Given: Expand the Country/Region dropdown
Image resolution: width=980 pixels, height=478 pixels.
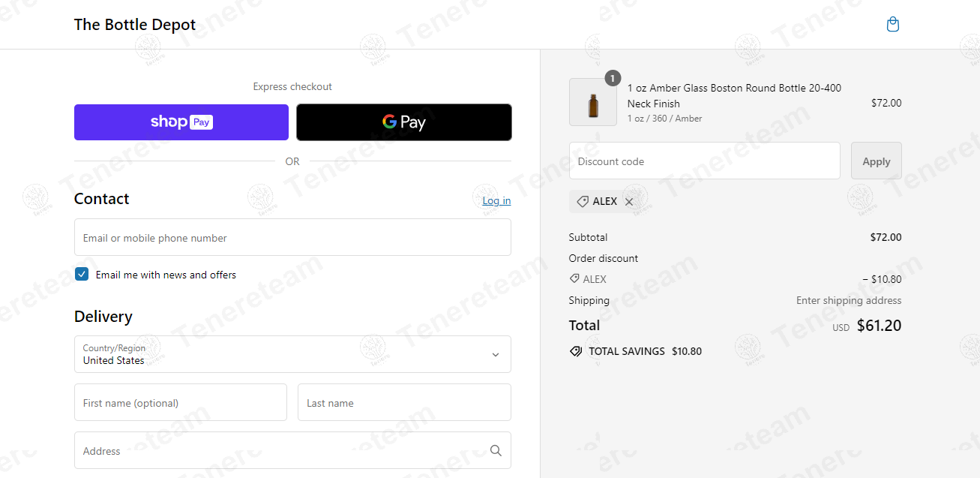Looking at the screenshot, I should (x=292, y=354).
